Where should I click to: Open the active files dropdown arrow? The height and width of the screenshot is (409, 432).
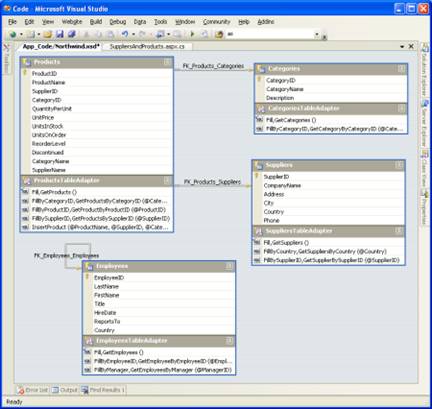coord(402,47)
